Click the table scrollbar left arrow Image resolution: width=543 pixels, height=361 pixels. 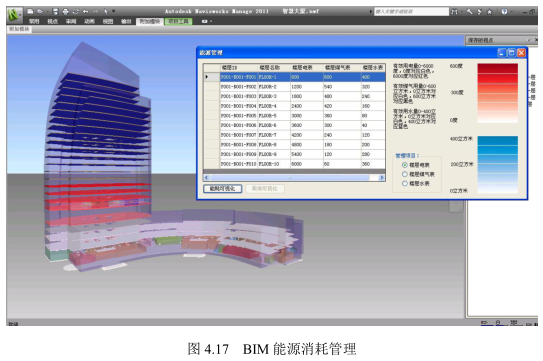click(206, 178)
